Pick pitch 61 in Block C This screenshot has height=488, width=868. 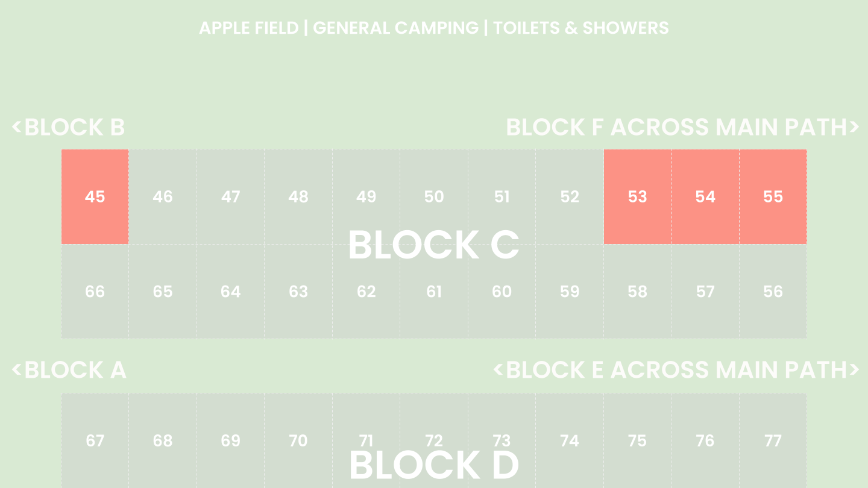(x=434, y=292)
